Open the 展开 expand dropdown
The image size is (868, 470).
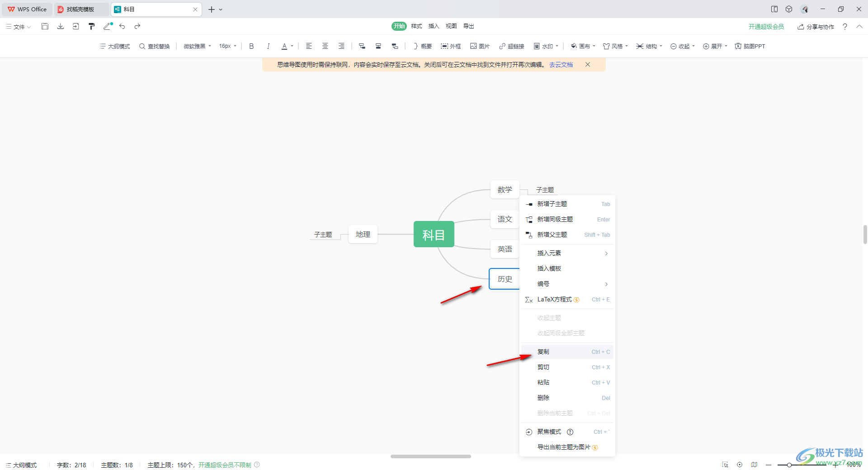715,46
